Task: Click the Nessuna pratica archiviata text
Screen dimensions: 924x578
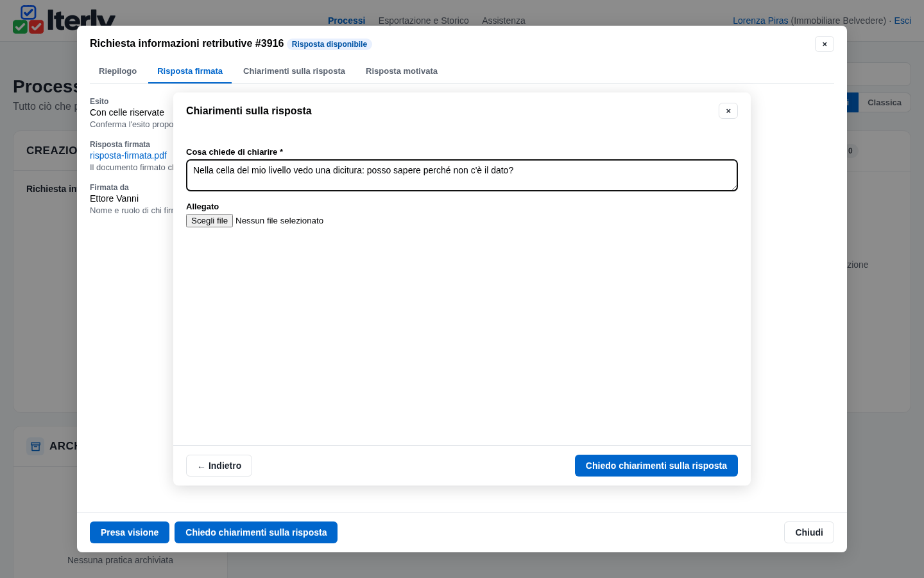Action: click(120, 560)
